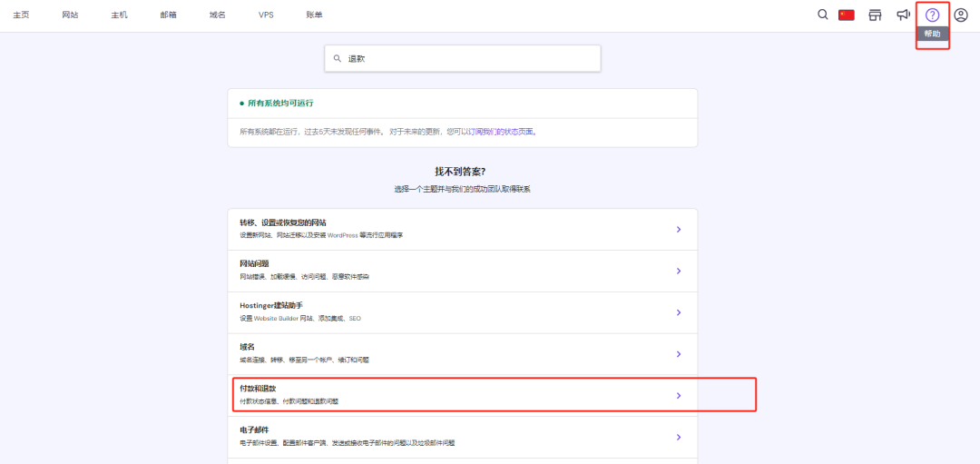Open the VPS navigation item

click(266, 15)
